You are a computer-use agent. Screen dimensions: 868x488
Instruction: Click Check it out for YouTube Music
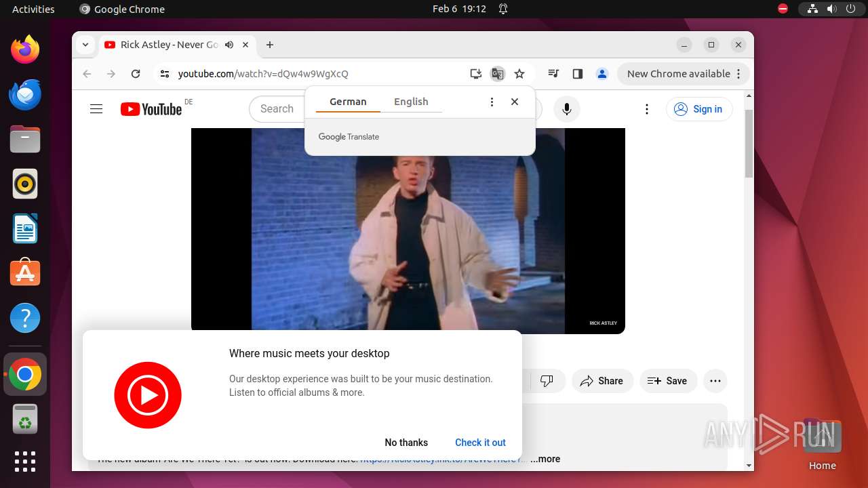[x=480, y=443]
